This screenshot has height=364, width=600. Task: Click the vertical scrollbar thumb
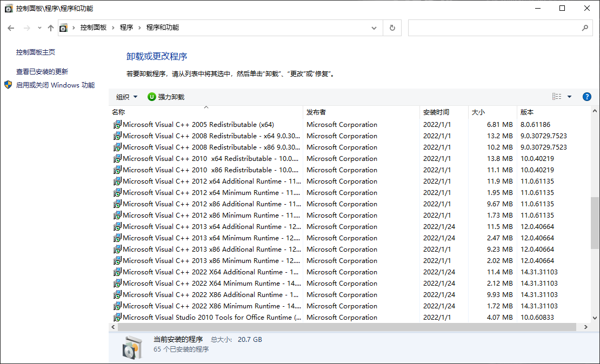click(595, 223)
